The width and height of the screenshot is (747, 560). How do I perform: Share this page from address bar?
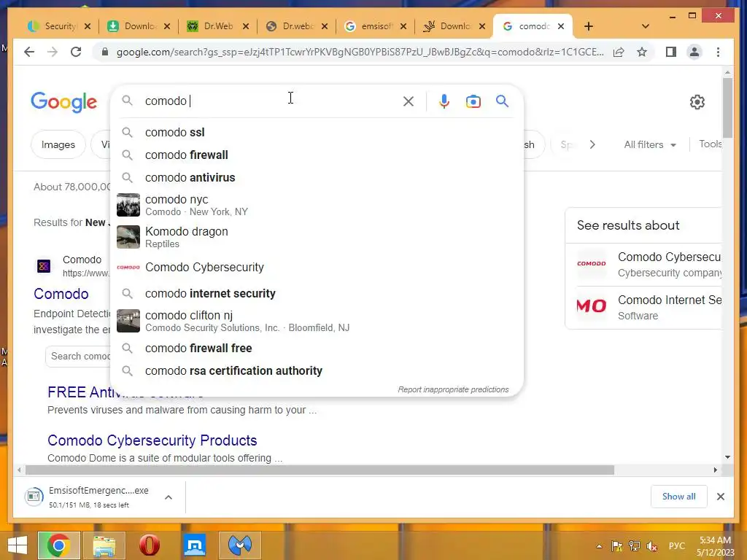click(619, 52)
